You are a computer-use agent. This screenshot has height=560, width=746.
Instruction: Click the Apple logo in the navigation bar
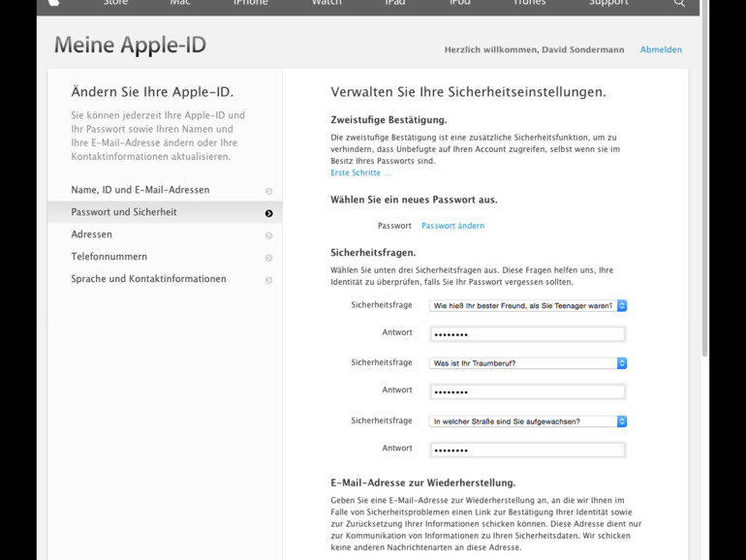[x=54, y=2]
